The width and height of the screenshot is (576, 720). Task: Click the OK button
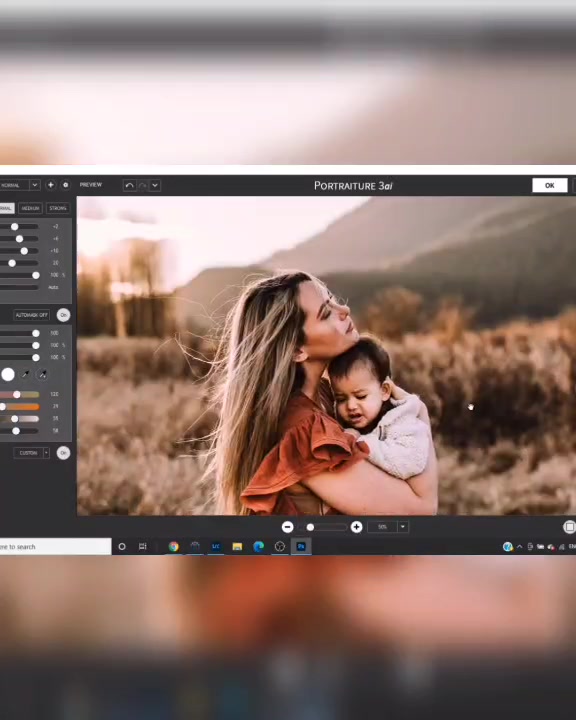click(549, 186)
